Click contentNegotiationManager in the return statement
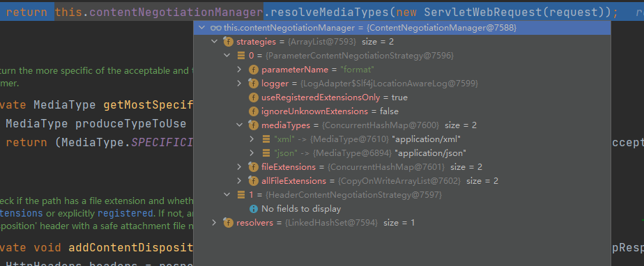This screenshot has width=644, height=266. pyautogui.click(x=176, y=13)
